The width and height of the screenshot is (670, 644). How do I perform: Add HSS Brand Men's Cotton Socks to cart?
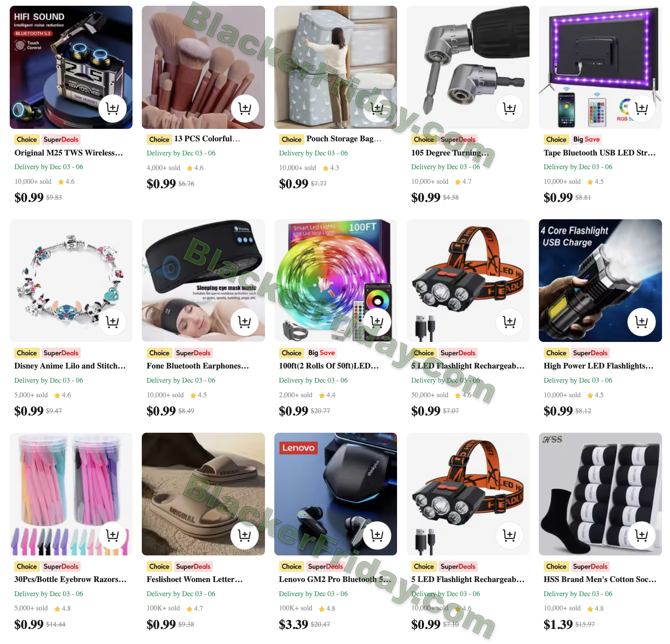(x=642, y=535)
